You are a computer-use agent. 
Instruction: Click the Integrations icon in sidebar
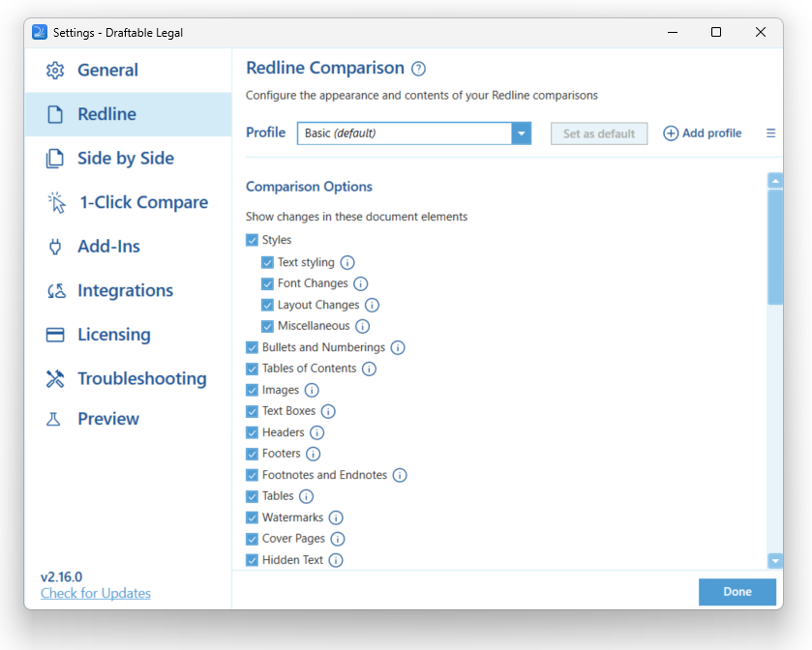56,291
